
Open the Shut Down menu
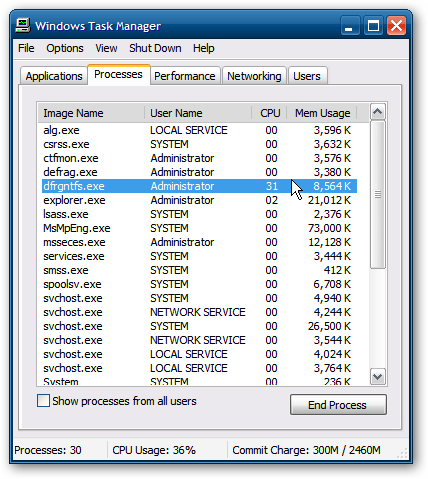[x=155, y=48]
